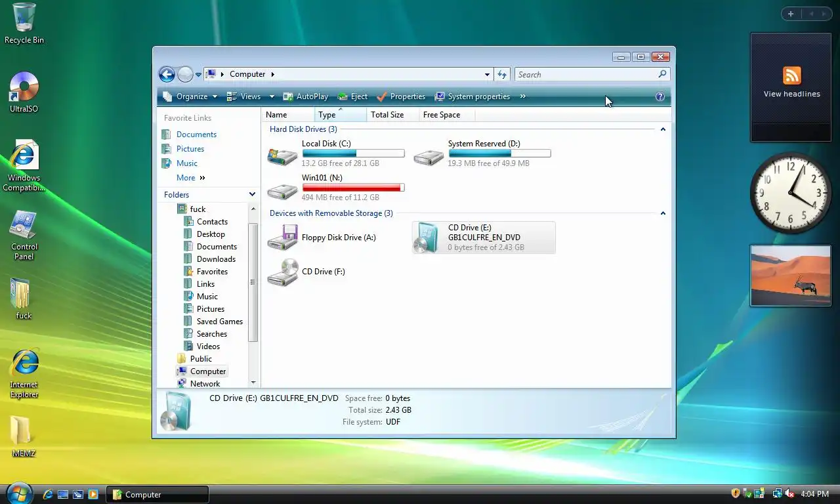Go back with the Back arrow button

(167, 74)
